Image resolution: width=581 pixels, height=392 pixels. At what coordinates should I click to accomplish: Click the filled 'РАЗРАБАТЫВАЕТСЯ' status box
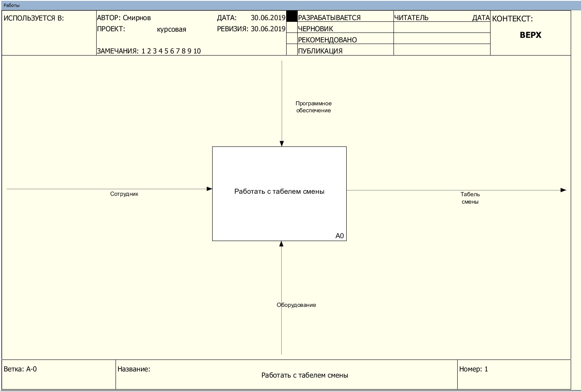(x=292, y=16)
